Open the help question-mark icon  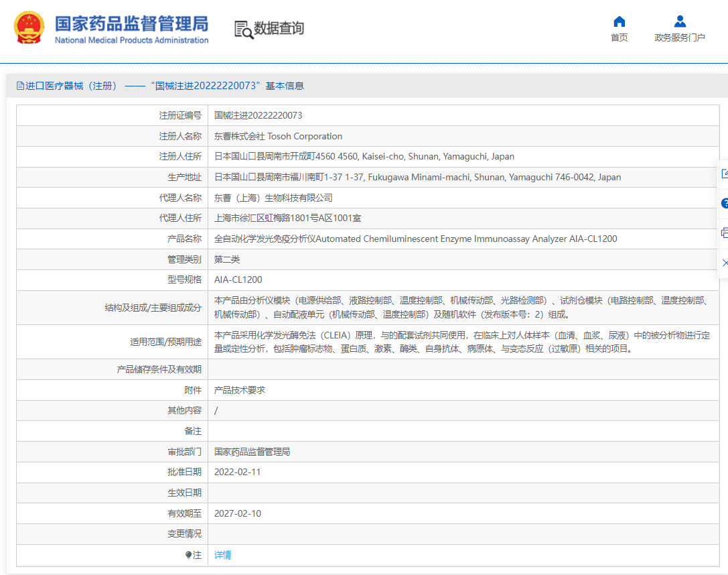725,204
